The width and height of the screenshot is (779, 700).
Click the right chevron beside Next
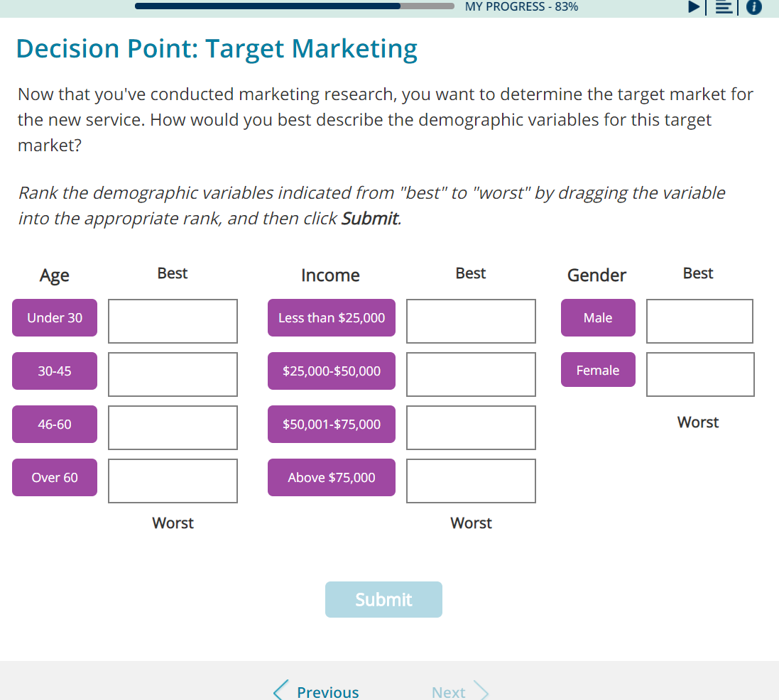pyautogui.click(x=481, y=689)
